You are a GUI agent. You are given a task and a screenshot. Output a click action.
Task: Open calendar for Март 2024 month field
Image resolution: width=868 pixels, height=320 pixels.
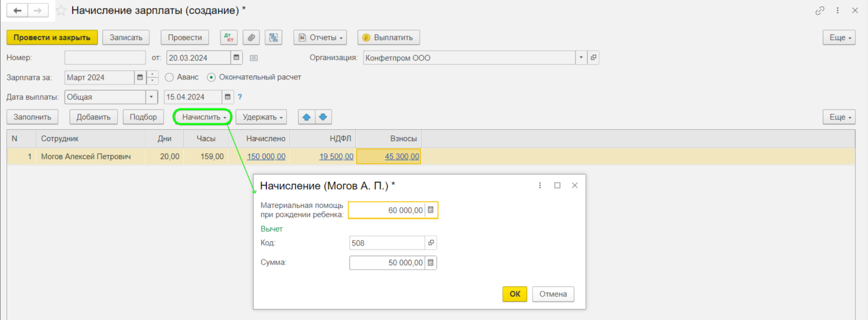pos(140,77)
